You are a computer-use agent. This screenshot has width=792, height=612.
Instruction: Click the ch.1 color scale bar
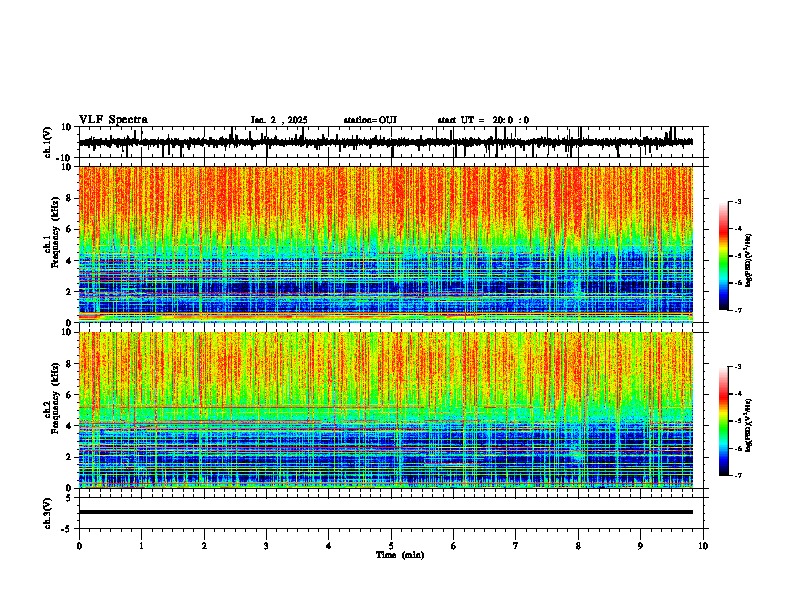pos(723,256)
